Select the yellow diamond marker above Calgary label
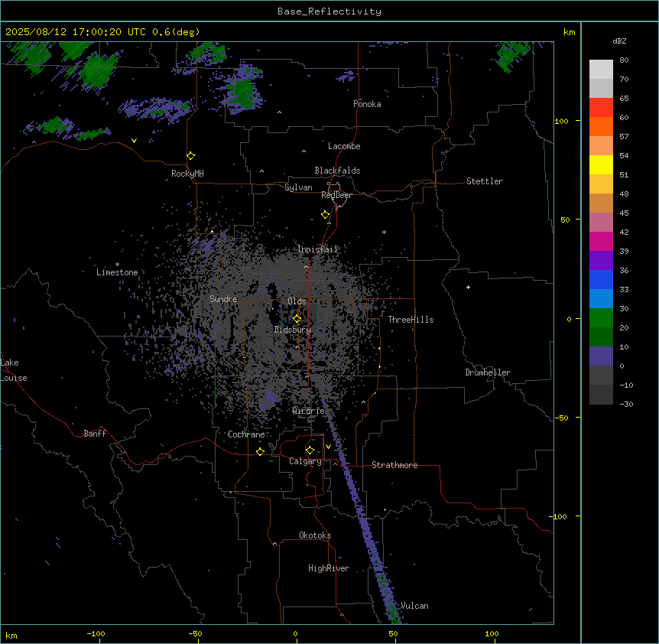The width and height of the screenshot is (659, 644). click(x=310, y=450)
